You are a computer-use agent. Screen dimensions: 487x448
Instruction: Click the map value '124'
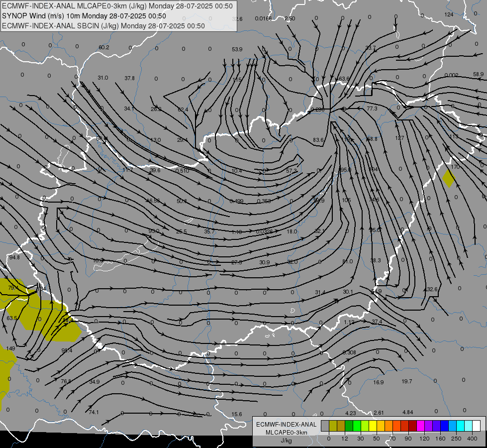tap(449, 14)
